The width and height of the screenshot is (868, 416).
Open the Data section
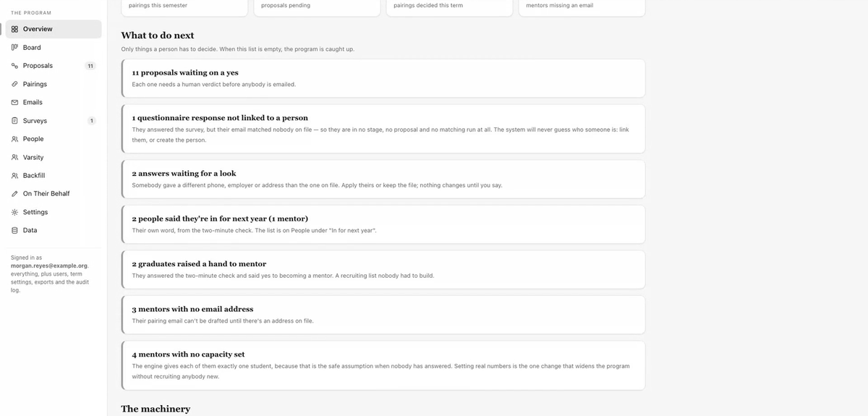(54, 231)
